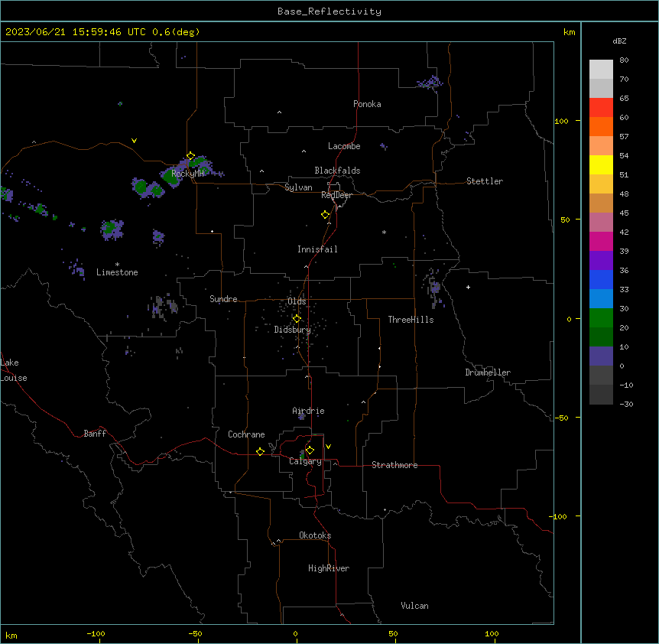Click the white plus marker west of Drumheller
The height and width of the screenshot is (644, 659).
[x=468, y=287]
